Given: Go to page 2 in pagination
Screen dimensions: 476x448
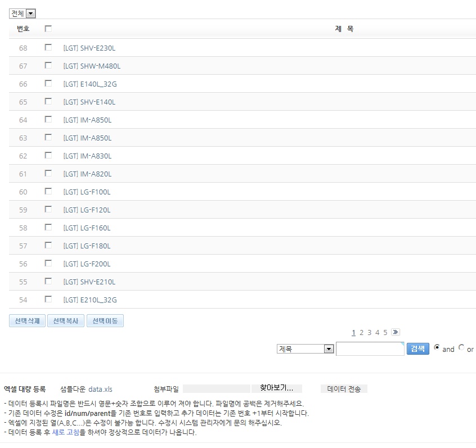Looking at the screenshot, I should click(362, 332).
